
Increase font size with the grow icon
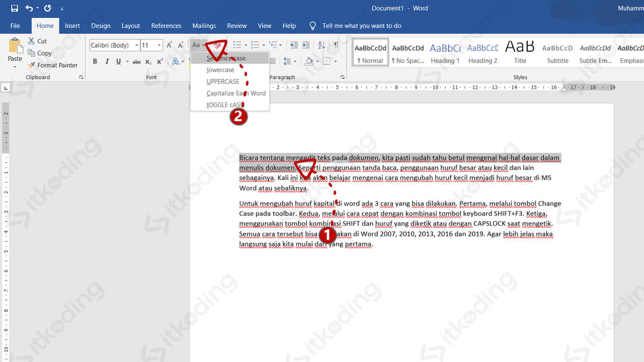pos(170,45)
